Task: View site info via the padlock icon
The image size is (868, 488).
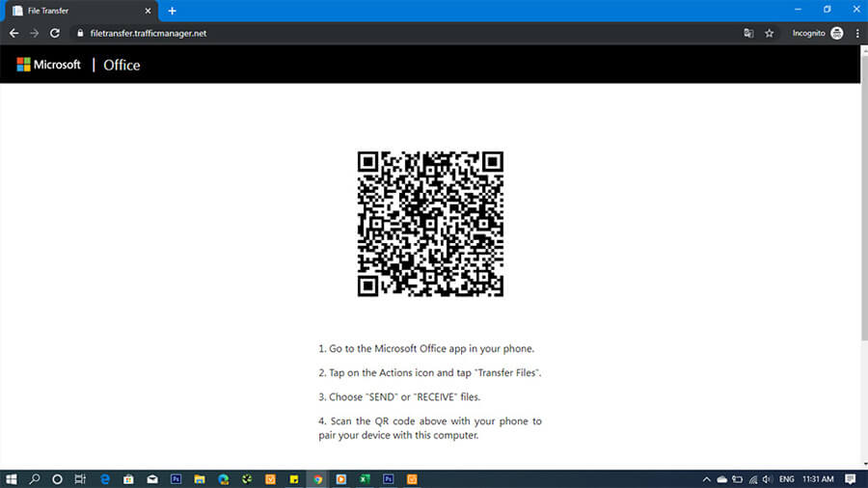Action: 80,33
